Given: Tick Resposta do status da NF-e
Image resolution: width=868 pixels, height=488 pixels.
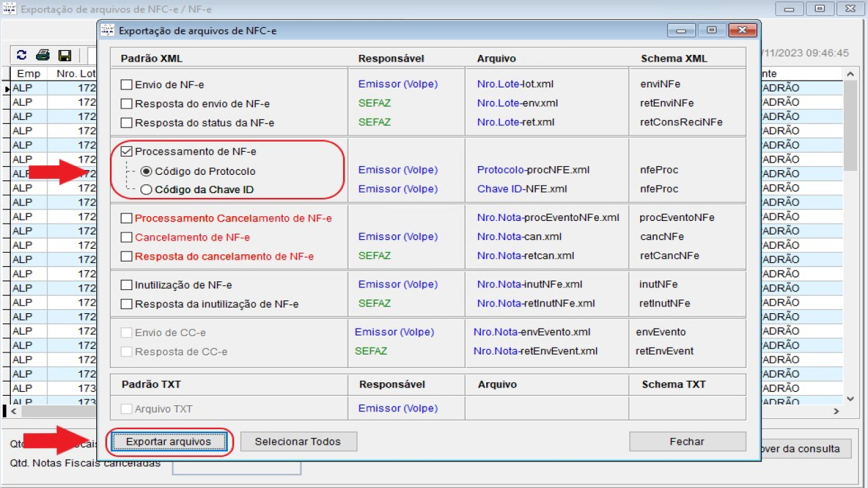Looking at the screenshot, I should point(126,123).
